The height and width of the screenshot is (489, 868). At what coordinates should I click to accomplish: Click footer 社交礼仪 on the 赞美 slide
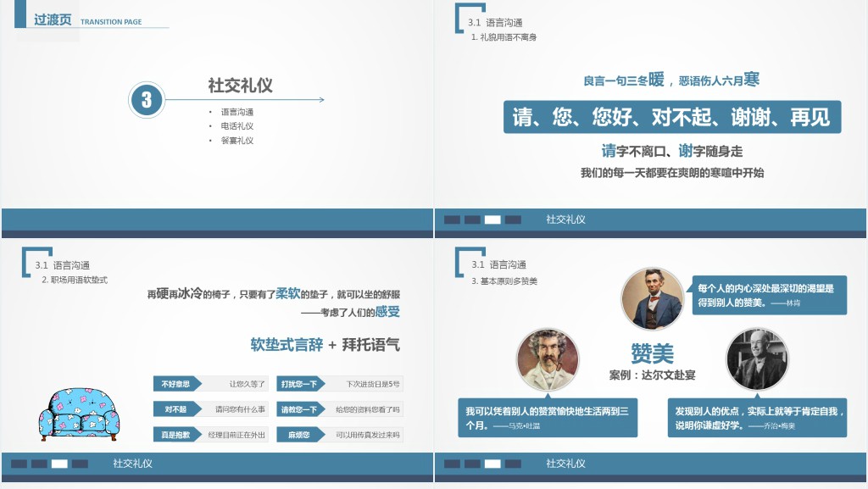pyautogui.click(x=565, y=464)
